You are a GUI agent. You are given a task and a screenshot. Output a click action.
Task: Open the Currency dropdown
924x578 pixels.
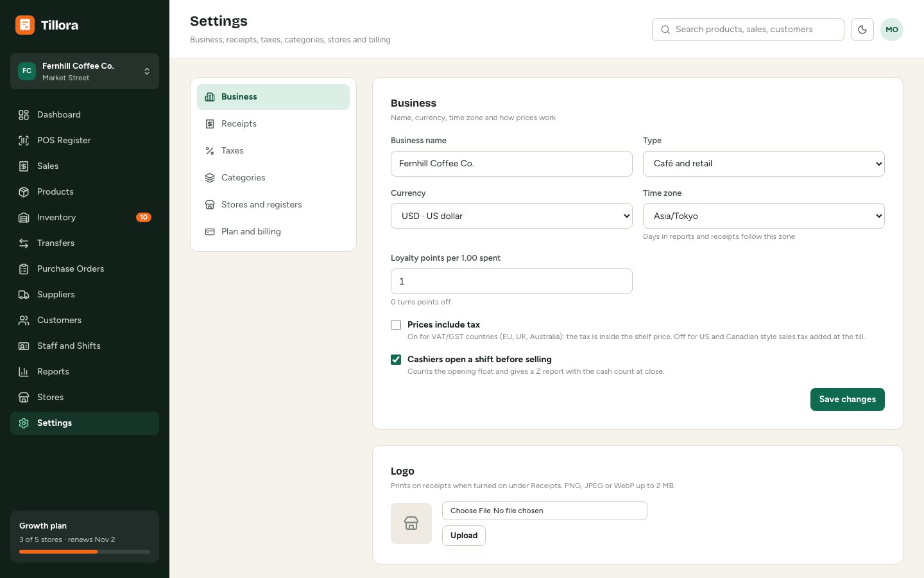[511, 216]
